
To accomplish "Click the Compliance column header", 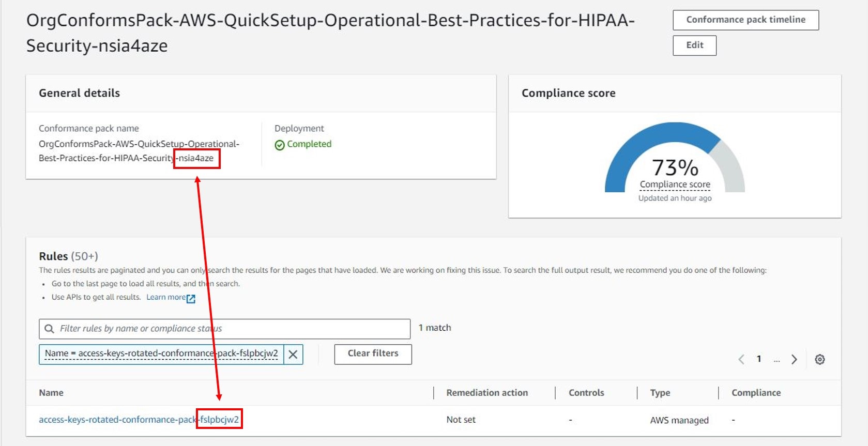I will tap(756, 393).
